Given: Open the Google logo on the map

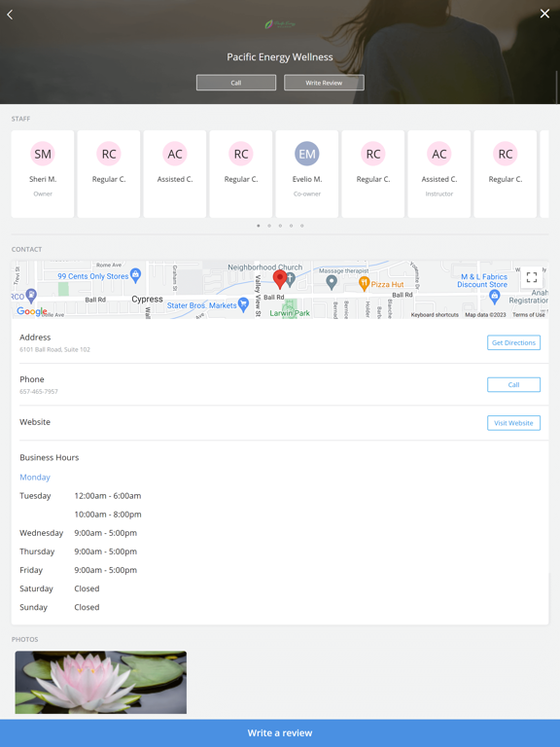Looking at the screenshot, I should [x=31, y=311].
